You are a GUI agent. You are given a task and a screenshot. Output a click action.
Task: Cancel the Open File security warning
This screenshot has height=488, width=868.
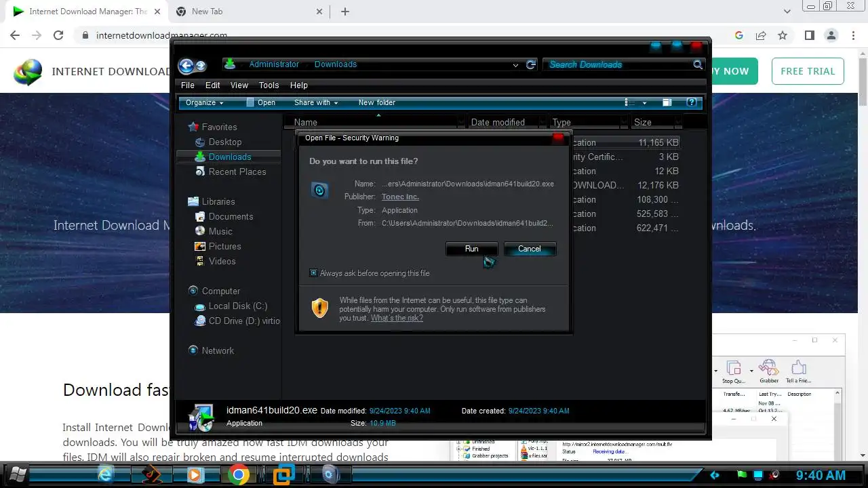pos(530,249)
